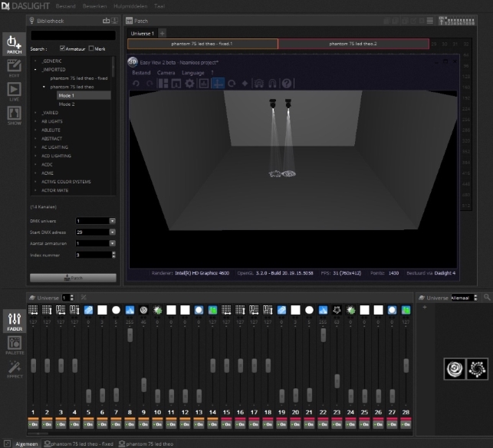
Task: Click the Easy View settings gear icon
Action: 189,84
